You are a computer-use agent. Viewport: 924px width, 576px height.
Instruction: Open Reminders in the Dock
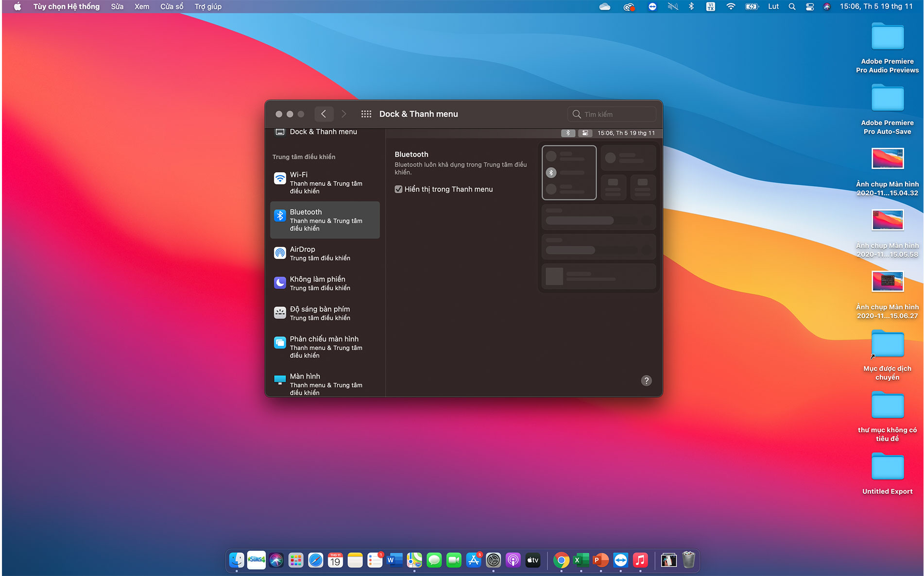click(375, 560)
